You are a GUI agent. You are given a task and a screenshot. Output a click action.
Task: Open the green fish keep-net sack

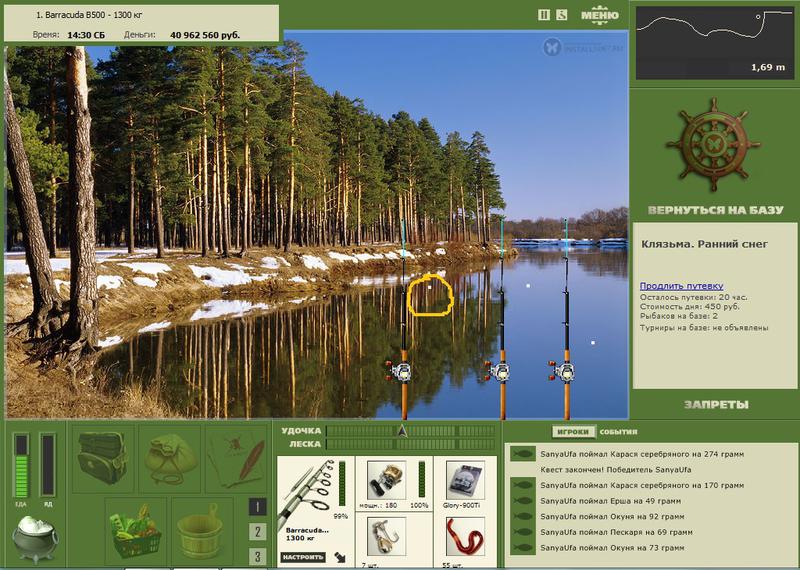click(170, 459)
